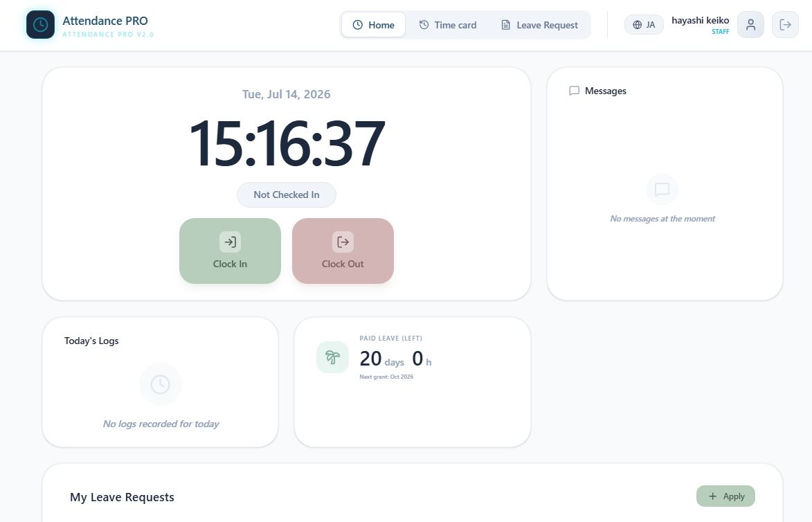Click the date Tue, Jul 14, 2026

pyautogui.click(x=287, y=94)
